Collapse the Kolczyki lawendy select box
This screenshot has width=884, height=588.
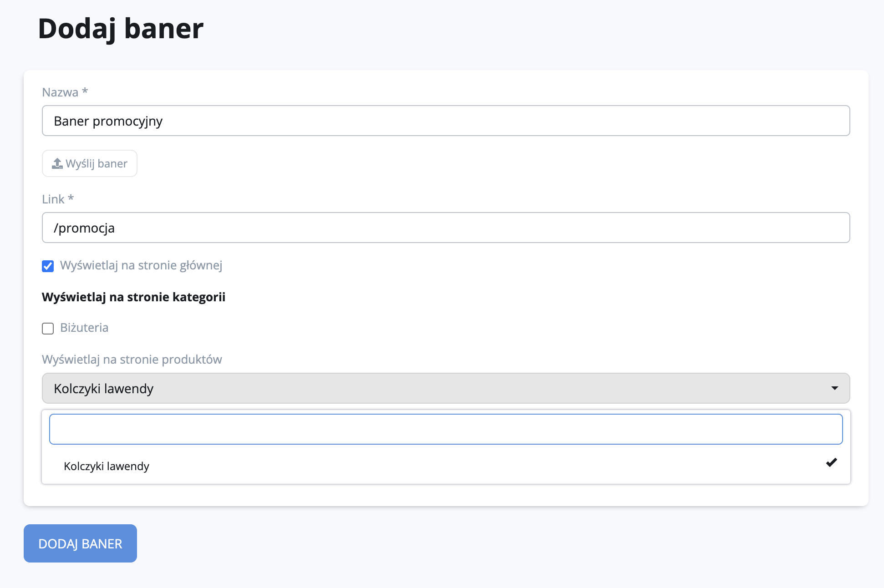click(445, 388)
